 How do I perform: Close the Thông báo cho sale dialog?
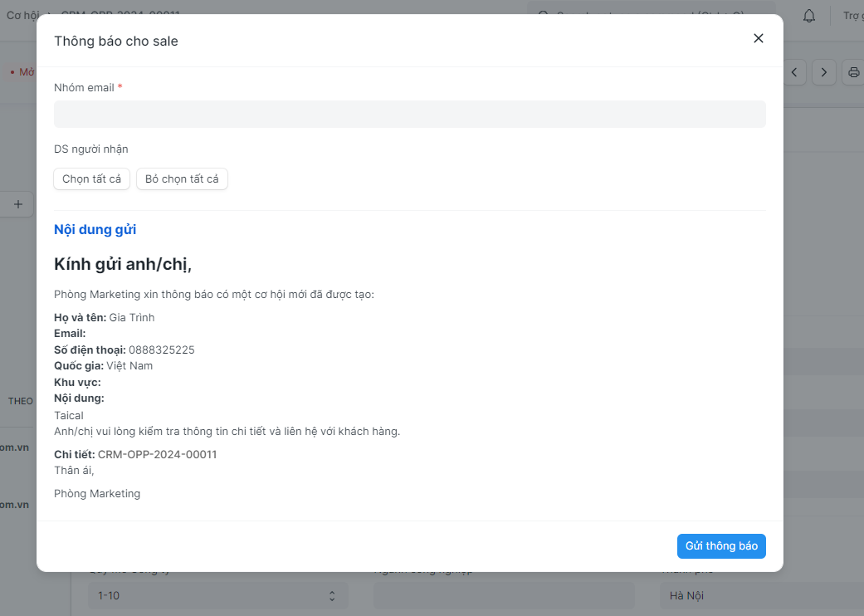[x=758, y=38]
